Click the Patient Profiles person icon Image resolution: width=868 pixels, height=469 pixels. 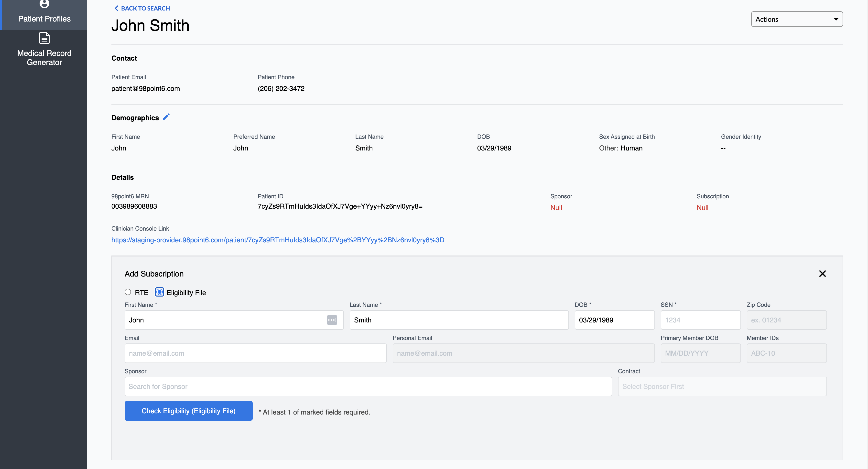point(44,4)
